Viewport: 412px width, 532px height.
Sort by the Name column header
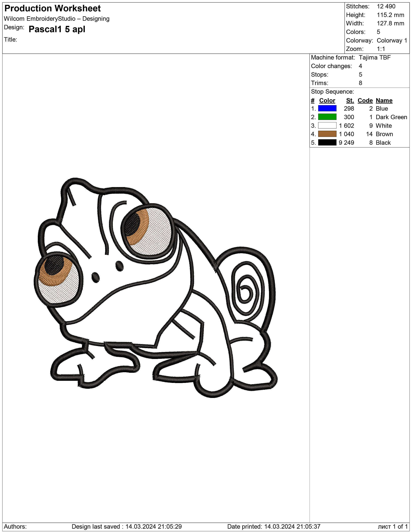[x=384, y=100]
